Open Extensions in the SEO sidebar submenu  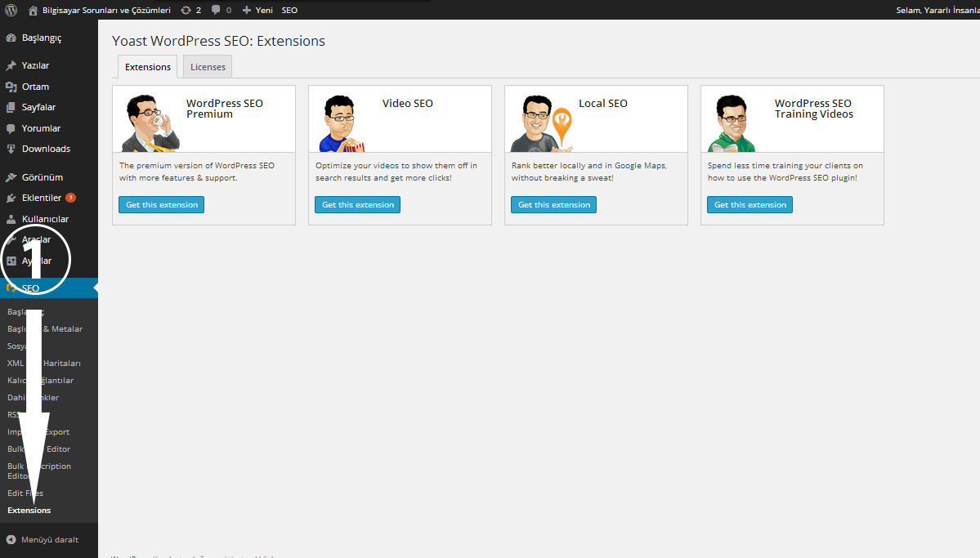(29, 511)
